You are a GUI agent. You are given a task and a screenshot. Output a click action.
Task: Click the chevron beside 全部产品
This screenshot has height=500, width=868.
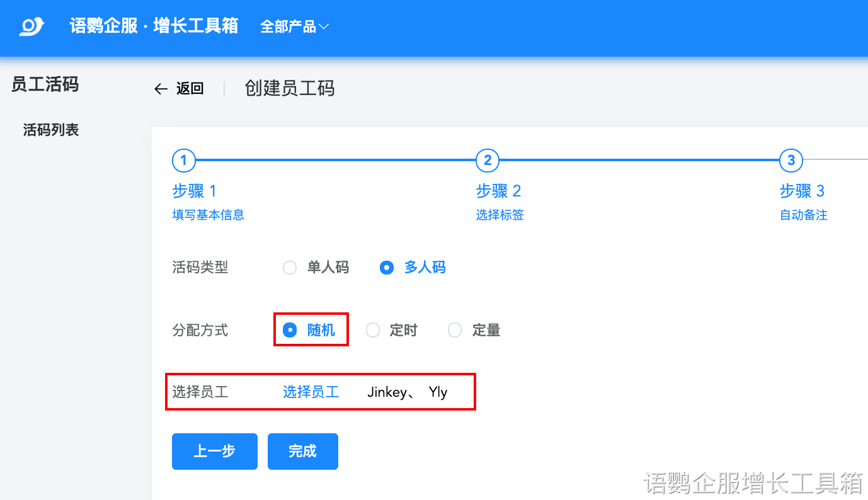[x=324, y=26]
